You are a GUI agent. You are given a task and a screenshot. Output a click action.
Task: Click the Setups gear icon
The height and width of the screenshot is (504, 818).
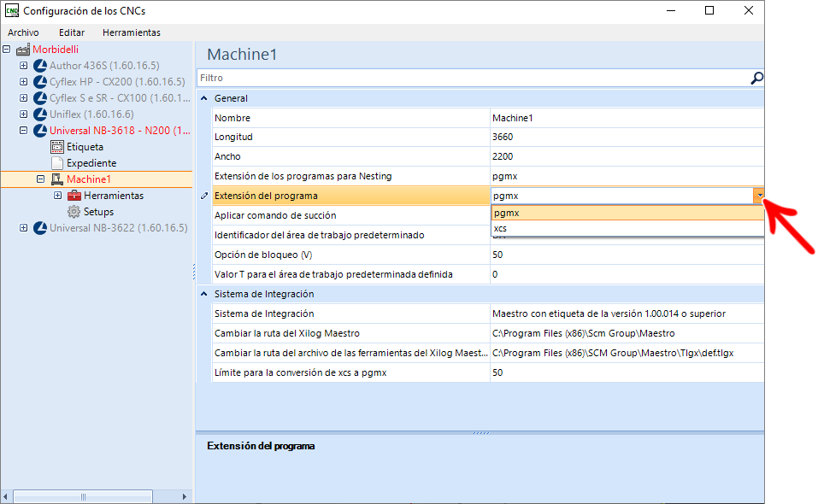[x=74, y=212]
